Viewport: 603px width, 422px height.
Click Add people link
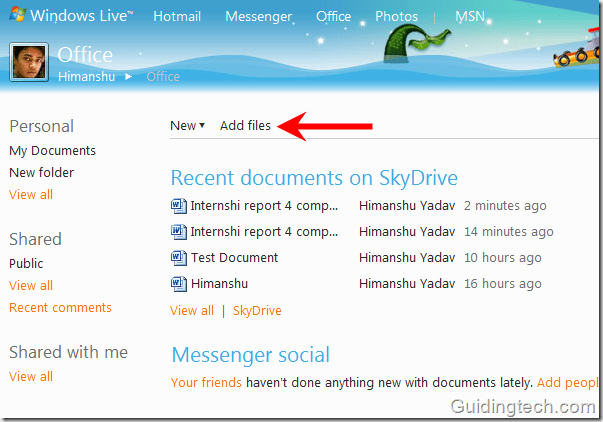[567, 383]
